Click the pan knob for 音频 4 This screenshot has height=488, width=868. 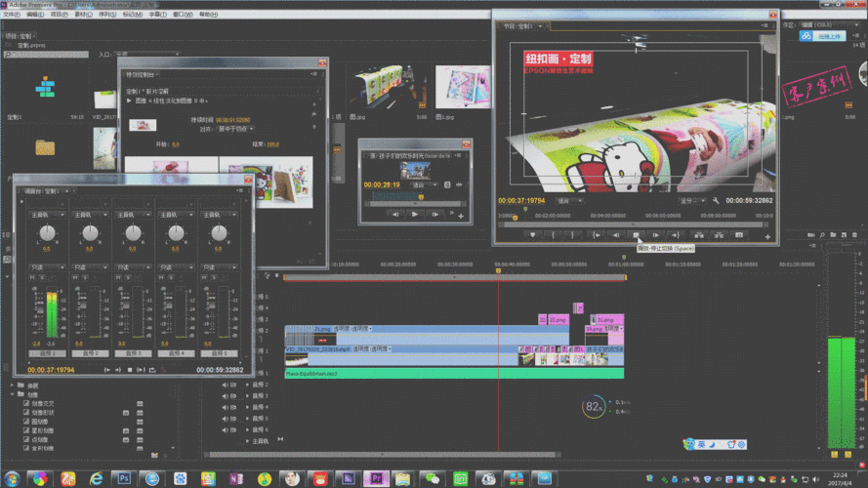click(x=176, y=233)
